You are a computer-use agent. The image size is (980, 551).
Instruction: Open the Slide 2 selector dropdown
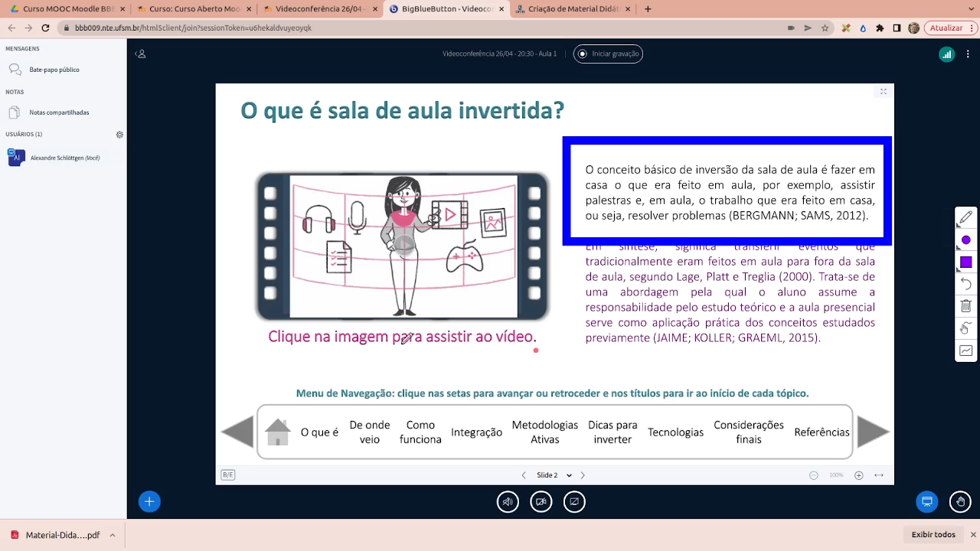click(554, 475)
